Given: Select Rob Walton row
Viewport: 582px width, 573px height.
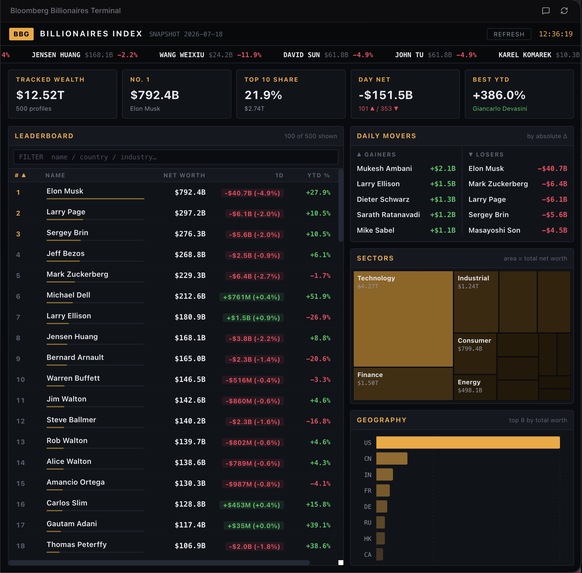Looking at the screenshot, I should click(174, 442).
